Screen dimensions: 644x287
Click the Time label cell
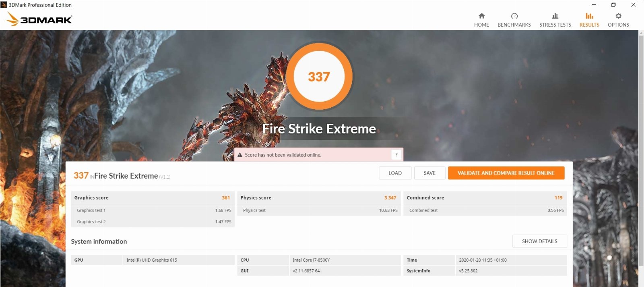click(x=429, y=260)
